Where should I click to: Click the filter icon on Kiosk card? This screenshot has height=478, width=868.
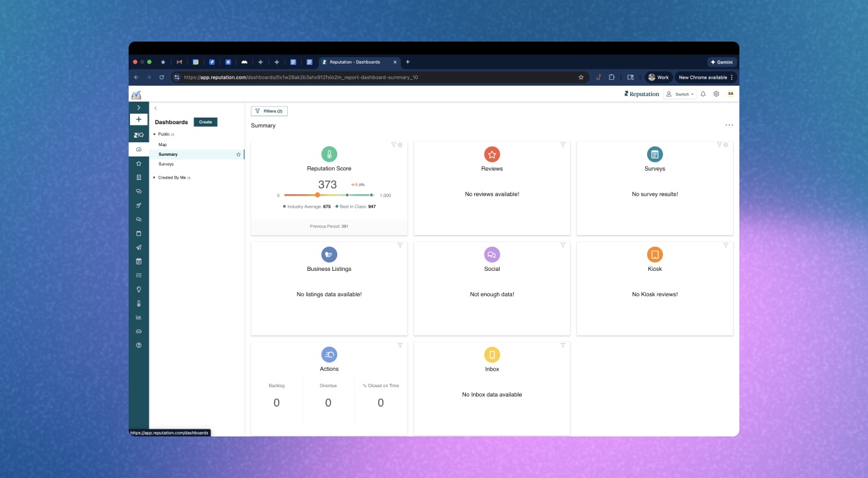click(726, 245)
